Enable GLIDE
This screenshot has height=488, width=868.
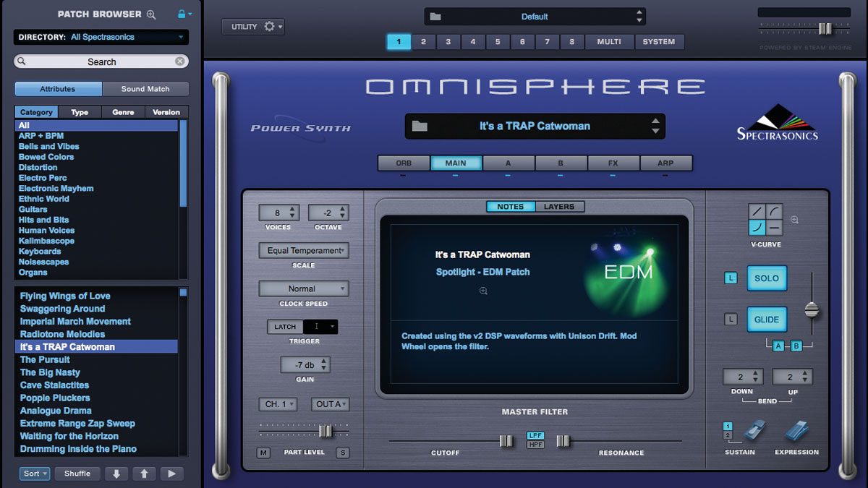767,319
